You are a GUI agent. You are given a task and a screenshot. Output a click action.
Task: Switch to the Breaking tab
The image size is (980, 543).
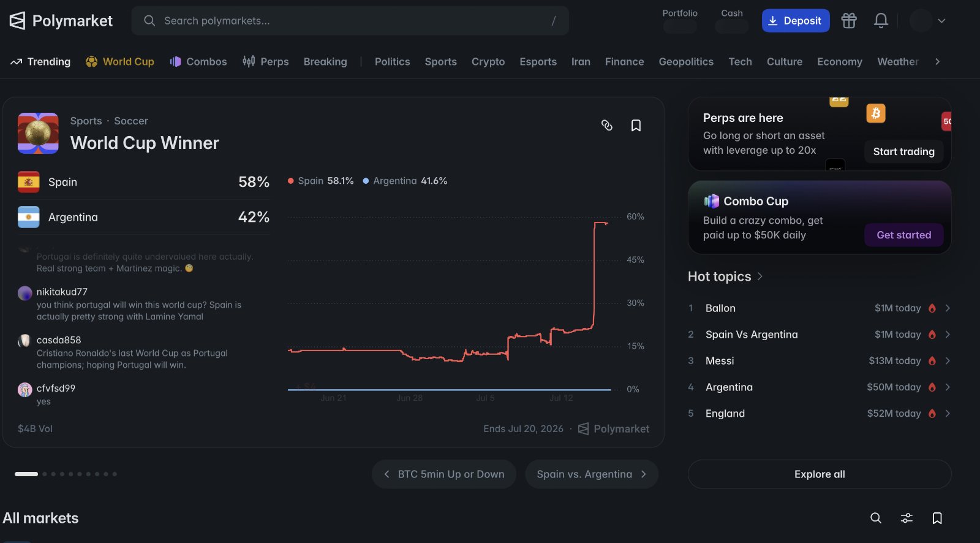tap(325, 62)
